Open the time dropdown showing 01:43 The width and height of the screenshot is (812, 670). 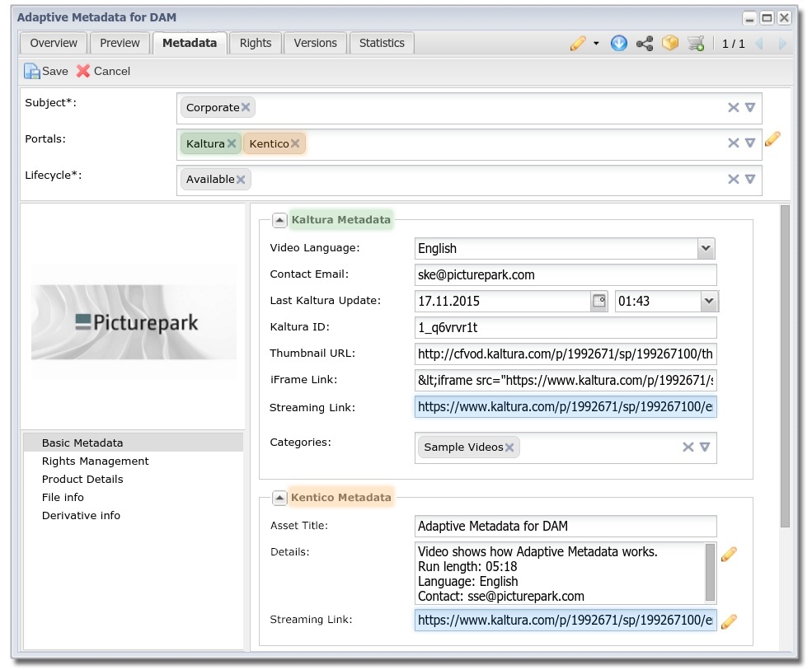[709, 301]
